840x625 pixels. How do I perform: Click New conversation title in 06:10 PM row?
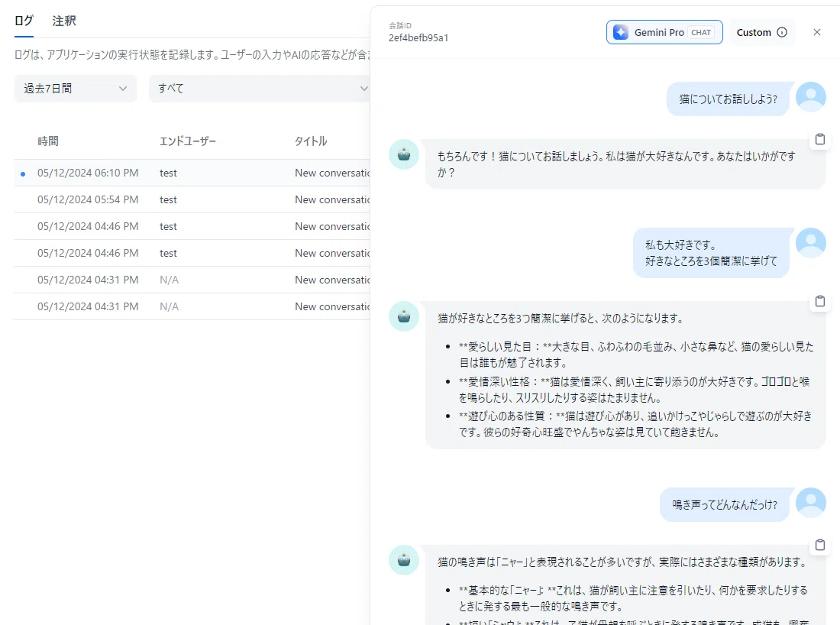pos(332,173)
